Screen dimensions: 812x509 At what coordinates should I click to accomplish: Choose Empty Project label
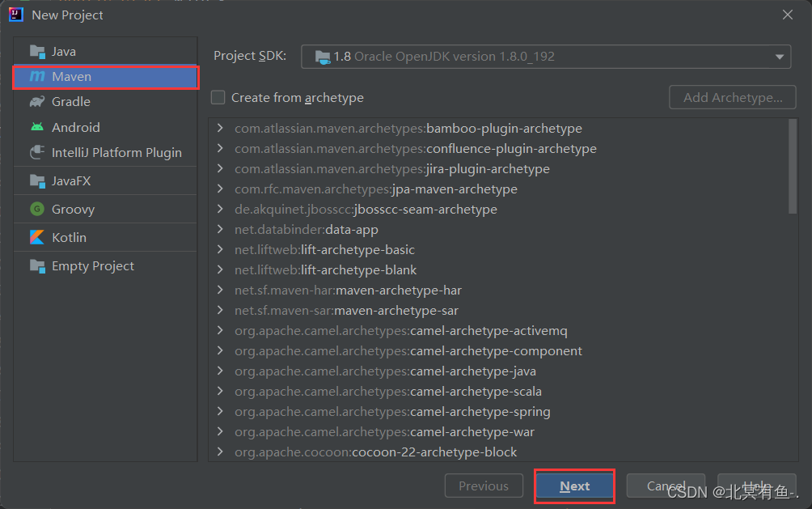pyautogui.click(x=93, y=266)
